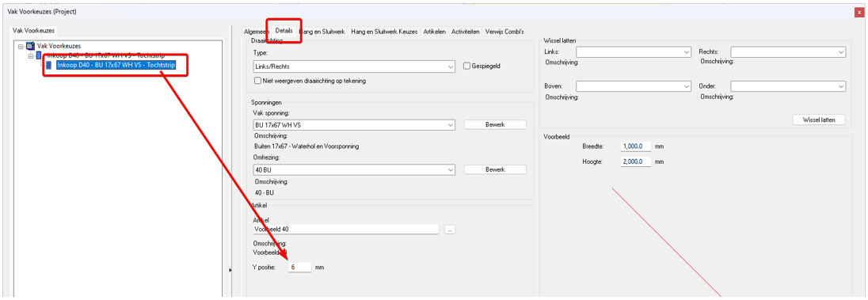Open the Verwijs Combi's tab
The width and height of the screenshot is (868, 300).
[504, 32]
